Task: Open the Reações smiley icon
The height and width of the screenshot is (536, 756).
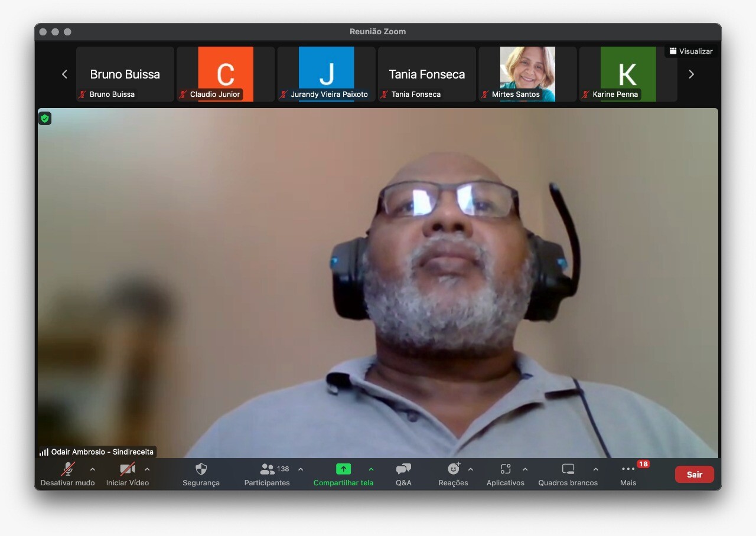Action: coord(453,469)
